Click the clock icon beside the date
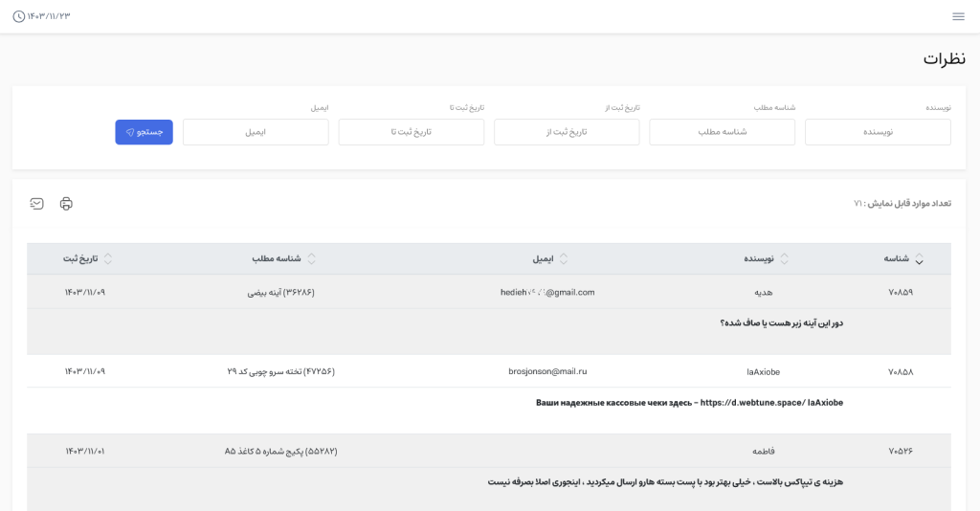This screenshot has width=980, height=511. click(19, 16)
